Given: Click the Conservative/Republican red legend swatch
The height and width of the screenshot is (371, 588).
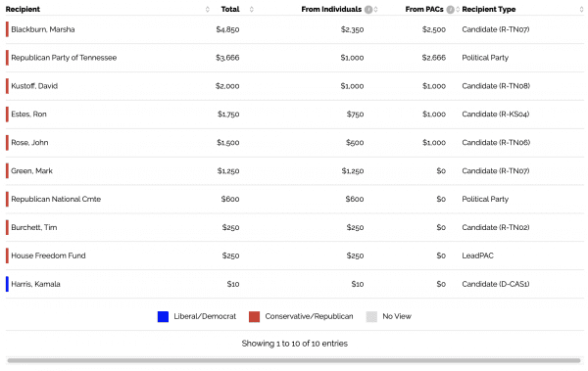Looking at the screenshot, I should pos(254,316).
